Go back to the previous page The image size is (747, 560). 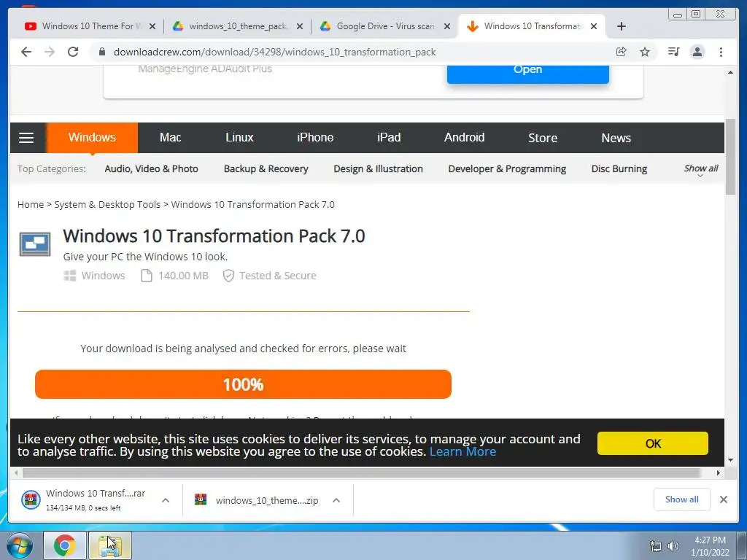click(x=26, y=52)
